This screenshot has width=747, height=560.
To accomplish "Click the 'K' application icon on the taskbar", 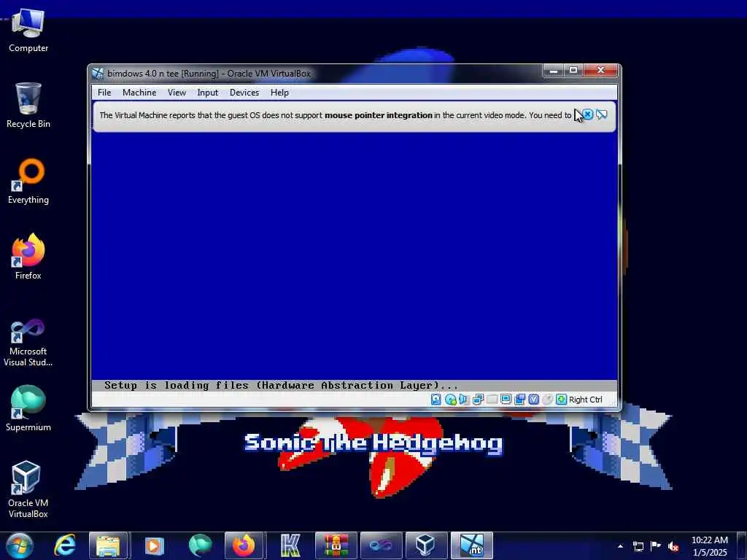I will tap(290, 545).
